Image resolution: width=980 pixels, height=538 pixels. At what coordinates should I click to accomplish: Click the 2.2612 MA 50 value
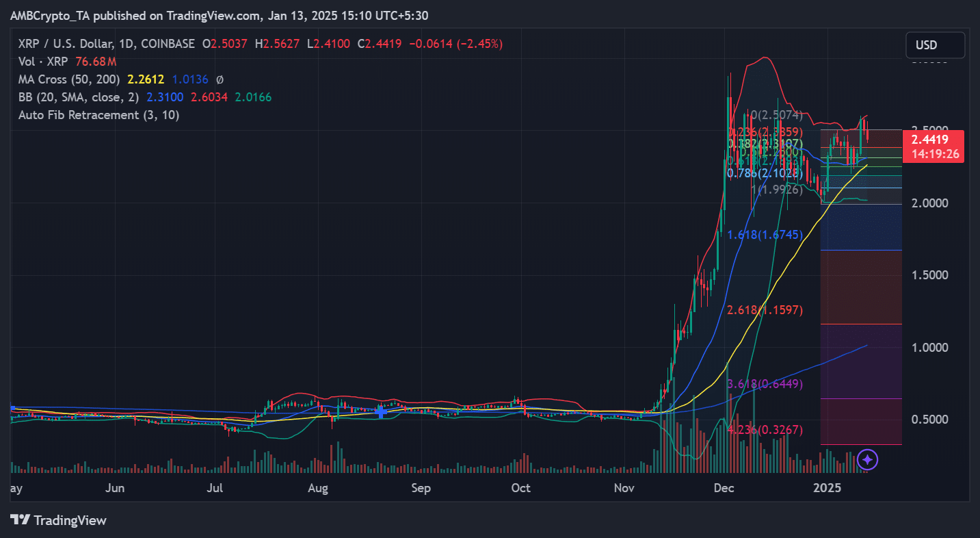146,79
